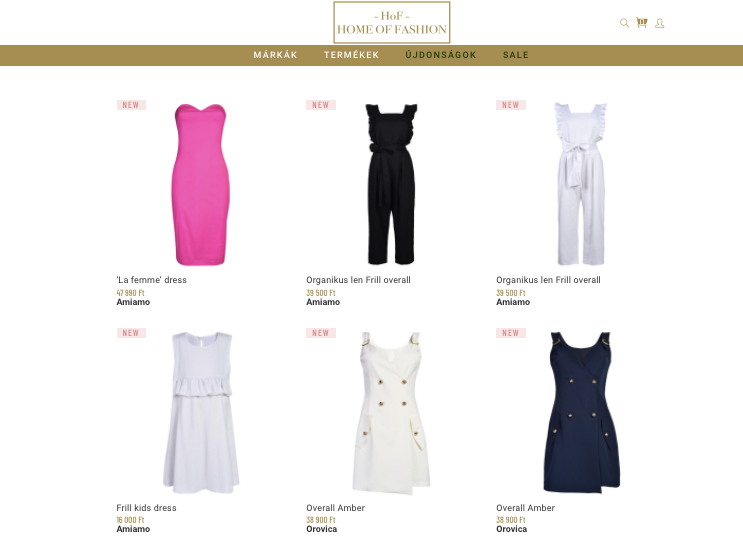Open the user account icon

click(x=660, y=23)
